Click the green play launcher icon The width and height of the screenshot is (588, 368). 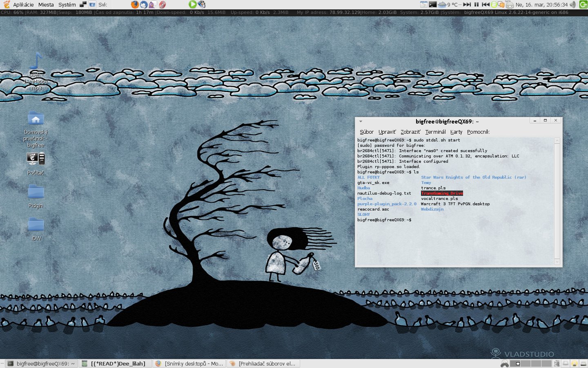click(x=193, y=4)
